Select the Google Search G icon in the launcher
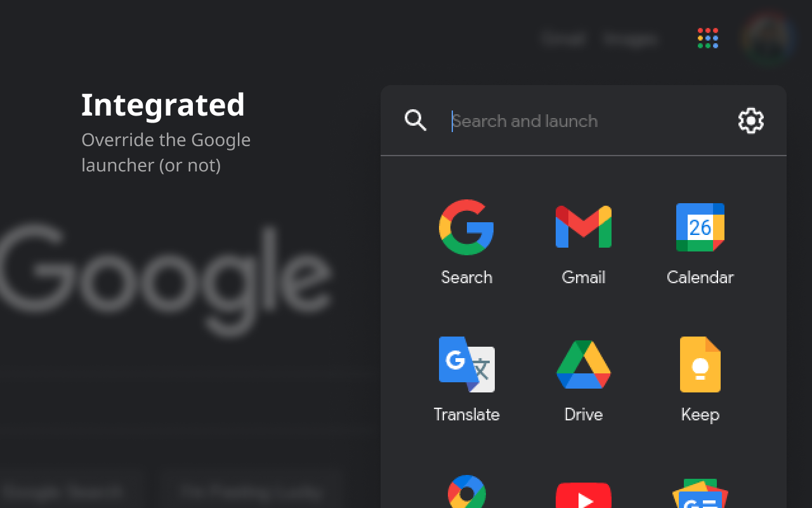This screenshot has width=812, height=508. 466,227
